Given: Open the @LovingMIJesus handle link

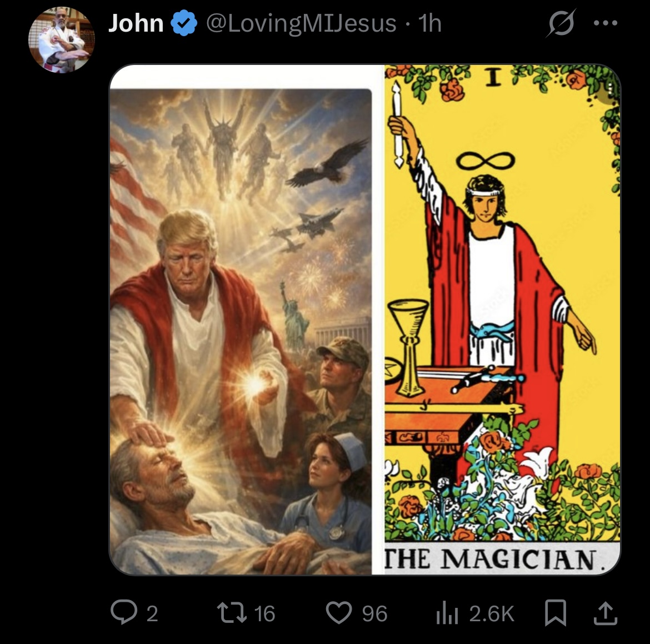Looking at the screenshot, I should 301,23.
